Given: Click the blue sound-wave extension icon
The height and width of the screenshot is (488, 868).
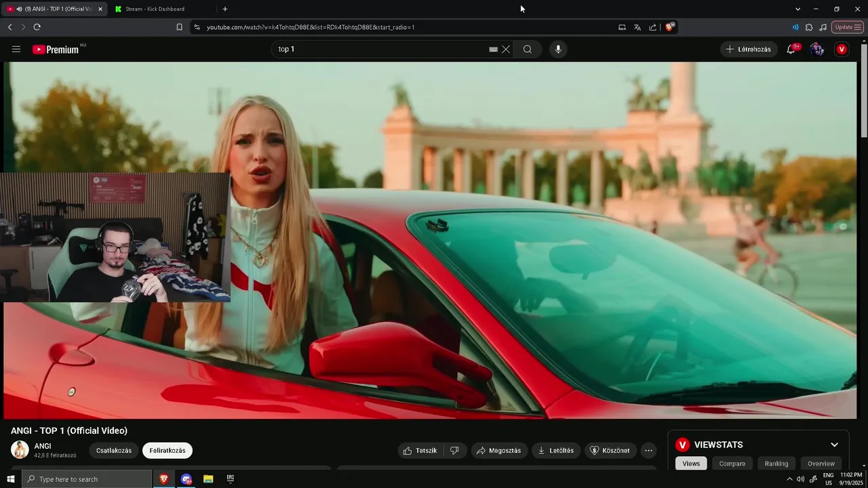Looking at the screenshot, I should (x=795, y=27).
